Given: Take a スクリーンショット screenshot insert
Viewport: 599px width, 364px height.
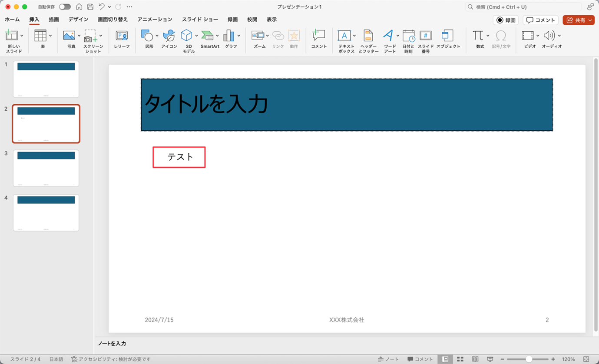Looking at the screenshot, I should [x=90, y=36].
